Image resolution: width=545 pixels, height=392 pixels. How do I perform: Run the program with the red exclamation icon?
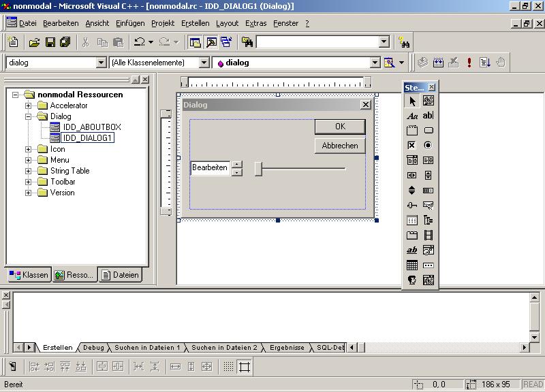(469, 63)
